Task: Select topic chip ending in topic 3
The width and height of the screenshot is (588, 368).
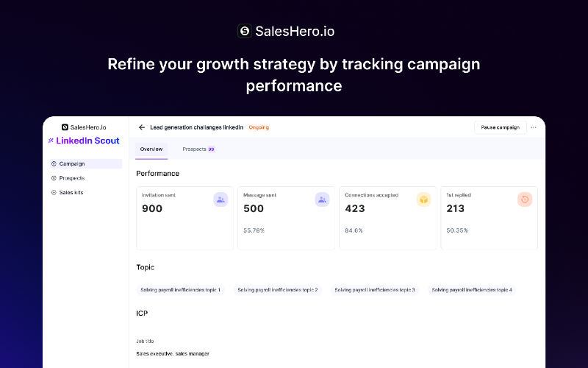Action: [375, 290]
